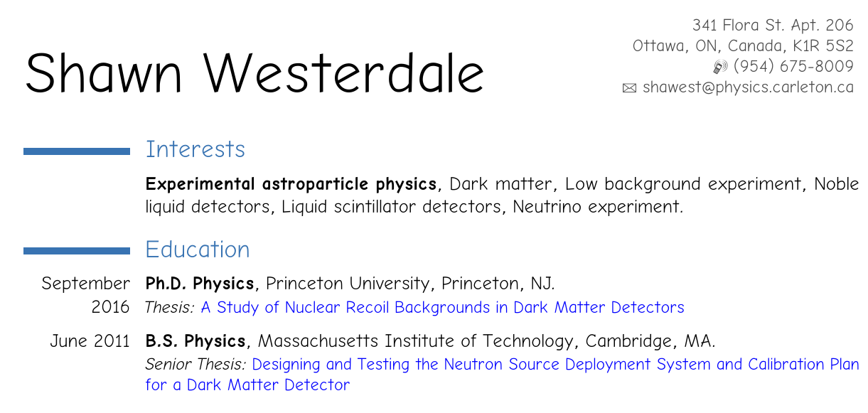Image resolution: width=868 pixels, height=413 pixels.
Task: Click the blue bar beside Interests
Action: [77, 151]
